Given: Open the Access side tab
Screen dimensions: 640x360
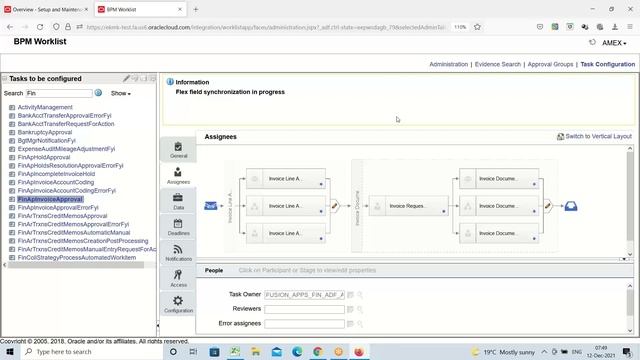Looking at the screenshot, I should (x=178, y=278).
